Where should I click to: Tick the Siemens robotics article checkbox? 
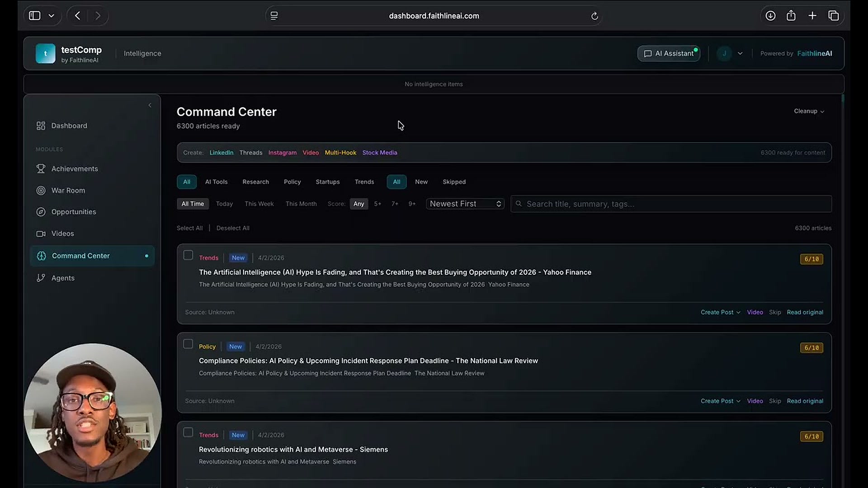(x=188, y=432)
